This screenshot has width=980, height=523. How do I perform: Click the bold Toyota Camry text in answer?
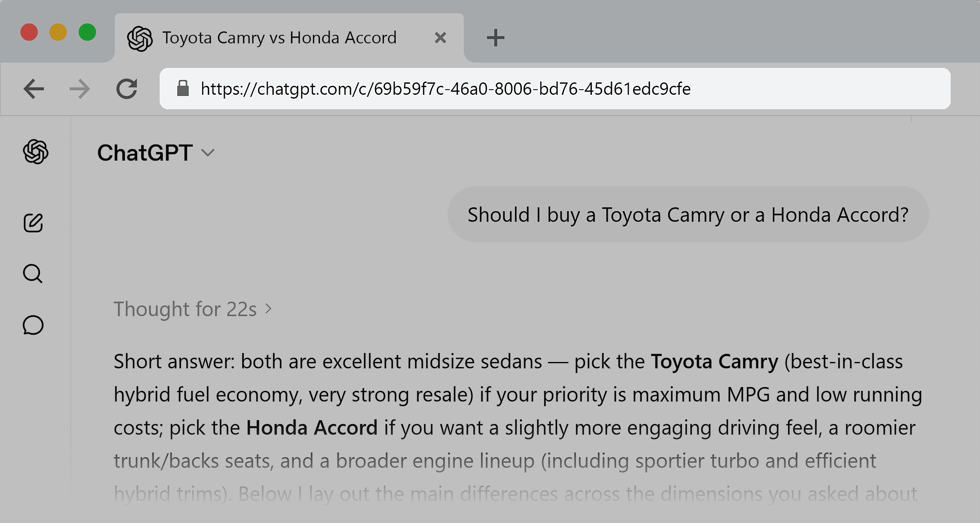(714, 361)
